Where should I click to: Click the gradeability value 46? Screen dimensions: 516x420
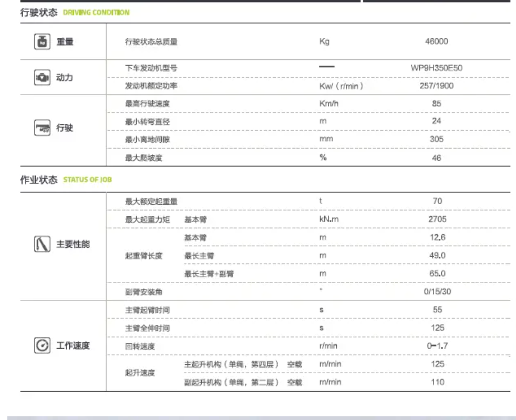point(436,158)
